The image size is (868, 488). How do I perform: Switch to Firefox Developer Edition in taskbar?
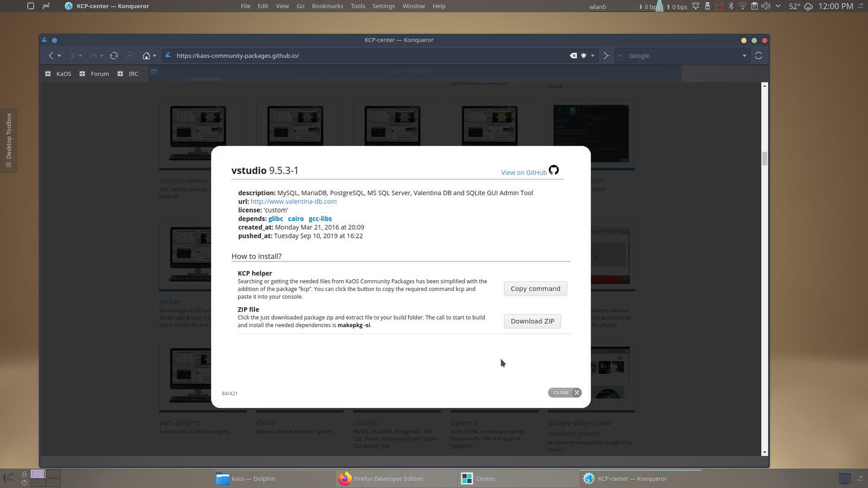coord(396,478)
